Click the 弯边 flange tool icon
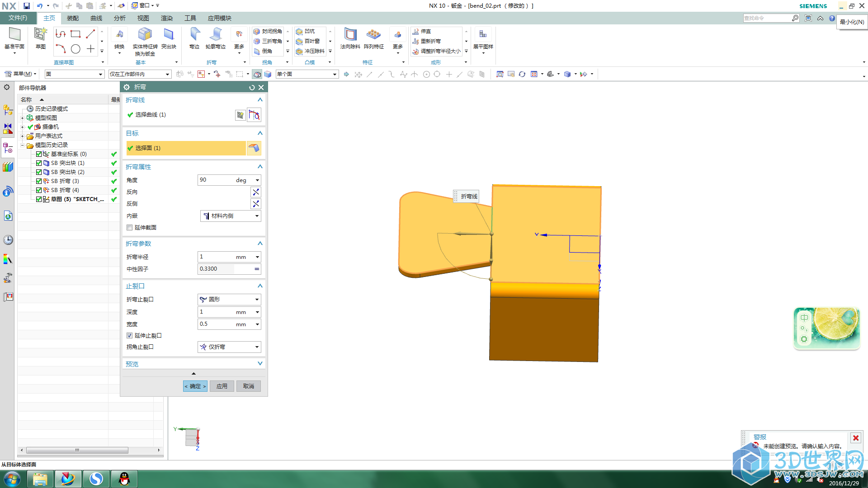The image size is (868, 488). point(194,34)
